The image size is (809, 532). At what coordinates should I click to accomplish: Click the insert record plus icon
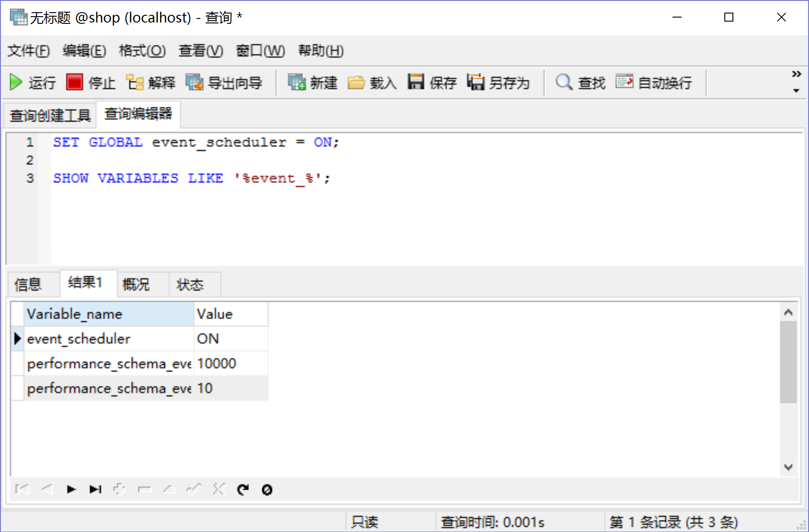119,489
